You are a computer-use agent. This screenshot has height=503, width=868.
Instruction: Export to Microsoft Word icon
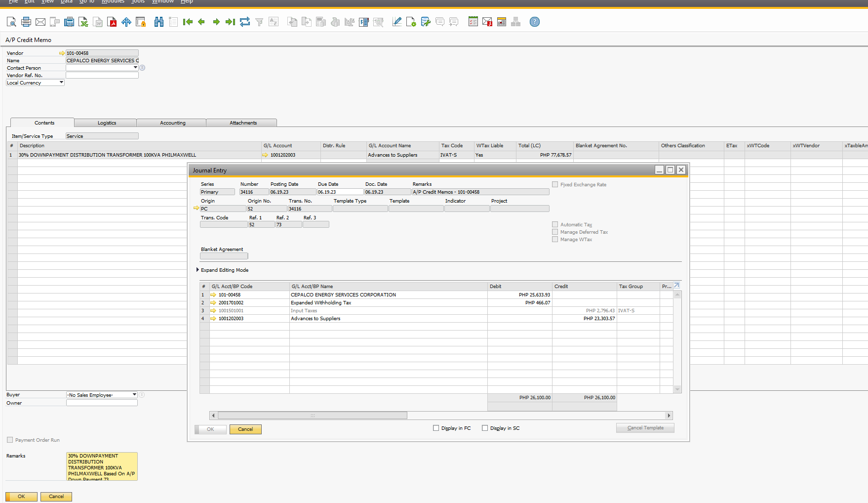coord(98,22)
